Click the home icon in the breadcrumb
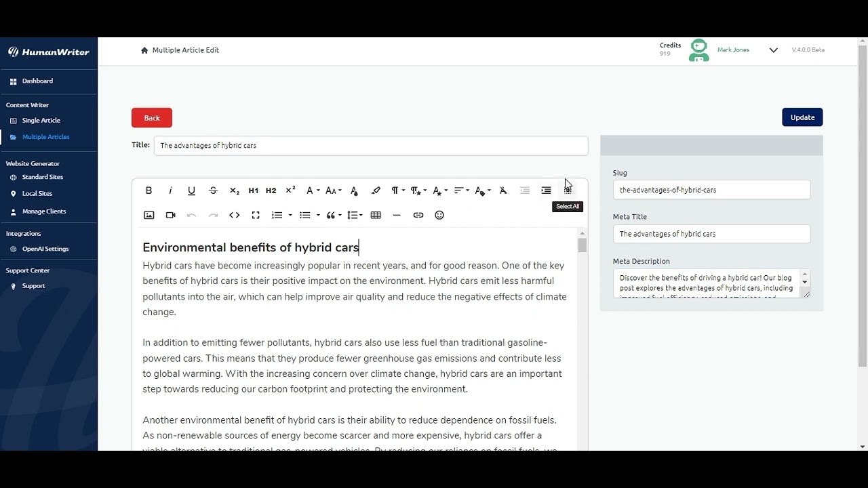868x488 pixels. [x=144, y=50]
